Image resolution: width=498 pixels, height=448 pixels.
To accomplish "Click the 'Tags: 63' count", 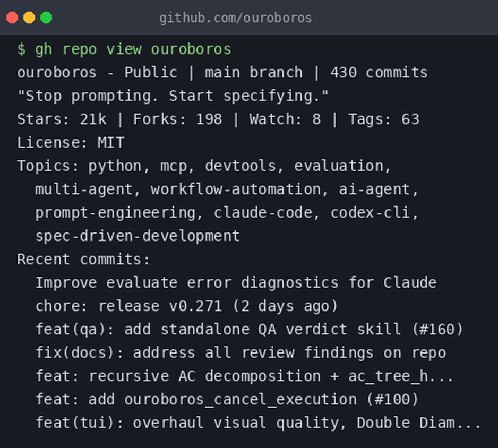I will pos(384,119).
